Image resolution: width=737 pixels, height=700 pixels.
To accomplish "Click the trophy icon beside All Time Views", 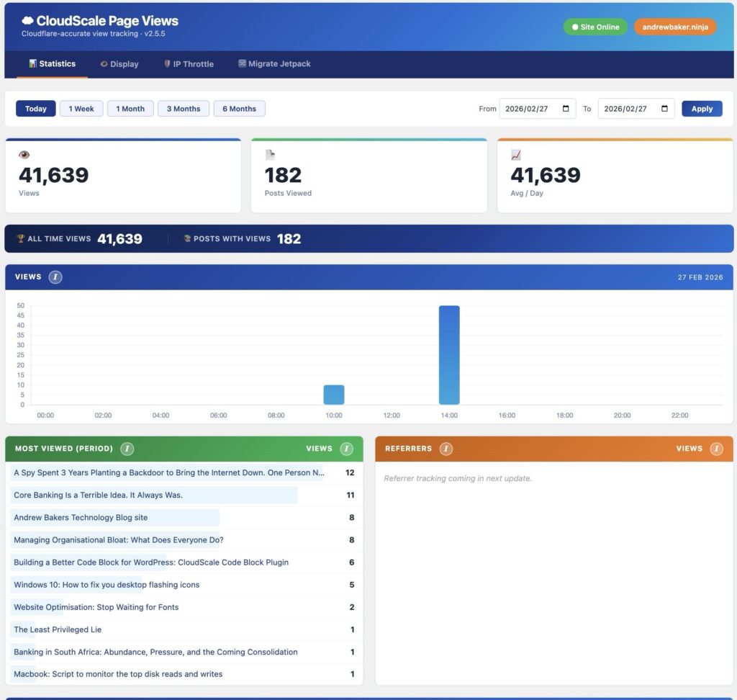I will pos(20,238).
